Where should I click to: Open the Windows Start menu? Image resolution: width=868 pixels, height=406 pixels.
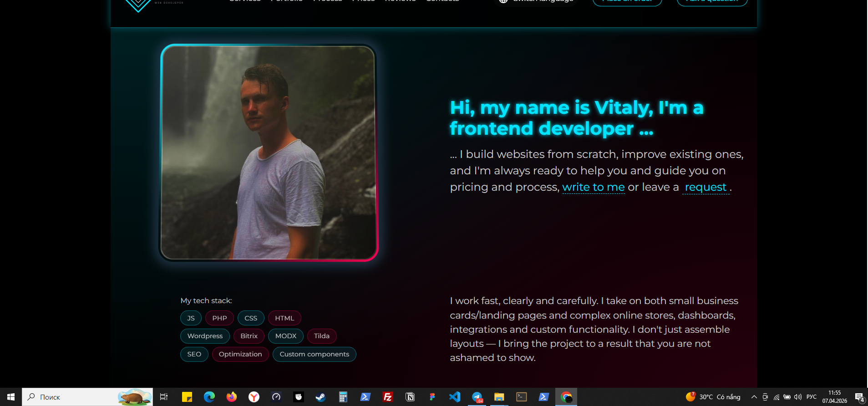[x=11, y=397]
